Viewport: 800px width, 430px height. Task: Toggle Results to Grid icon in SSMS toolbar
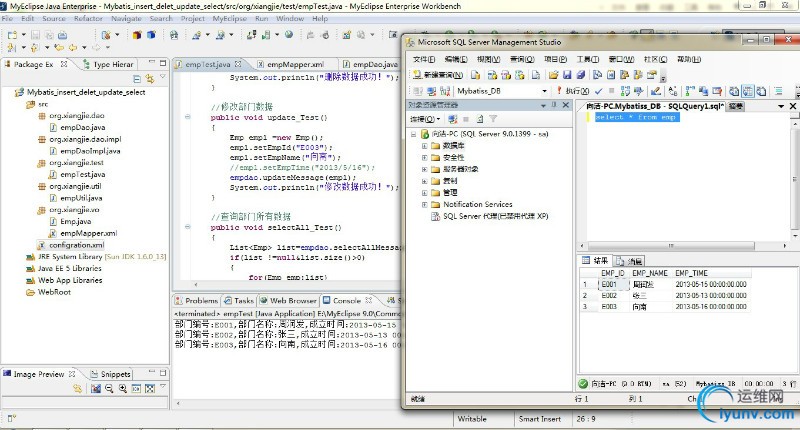747,91
